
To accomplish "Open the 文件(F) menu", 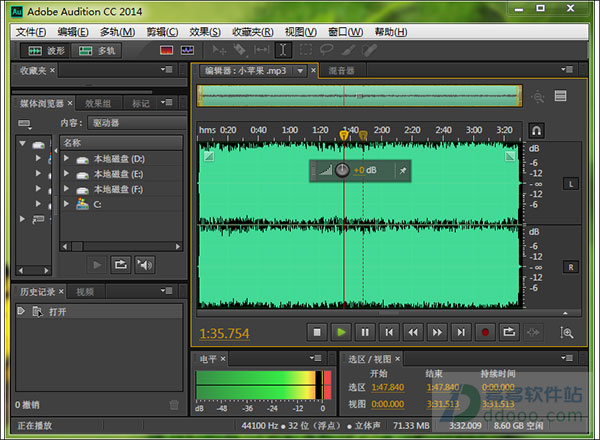I will pos(31,32).
